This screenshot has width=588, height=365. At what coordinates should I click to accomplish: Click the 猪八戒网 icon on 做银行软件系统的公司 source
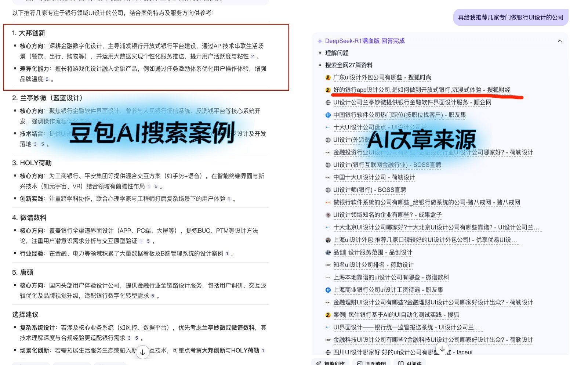(327, 202)
